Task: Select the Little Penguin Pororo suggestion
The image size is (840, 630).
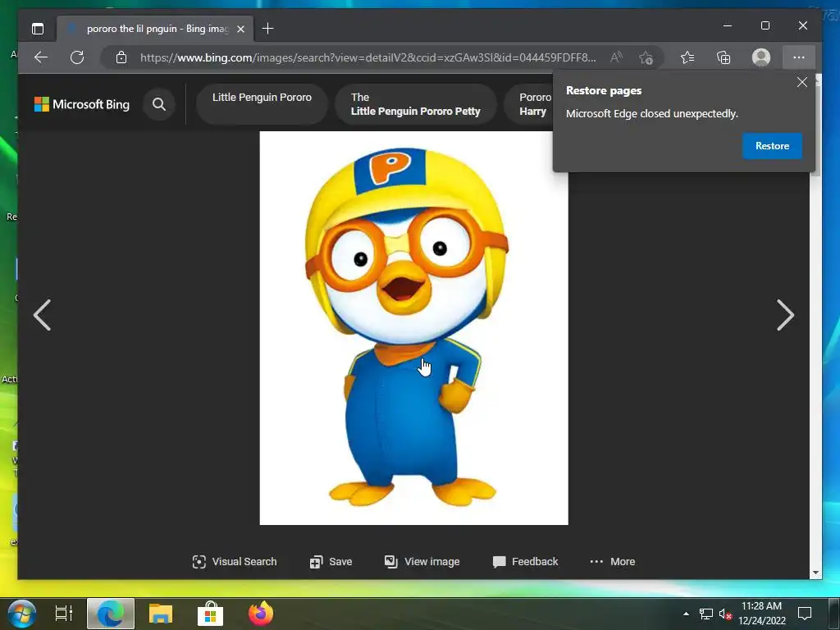Action: pos(262,104)
